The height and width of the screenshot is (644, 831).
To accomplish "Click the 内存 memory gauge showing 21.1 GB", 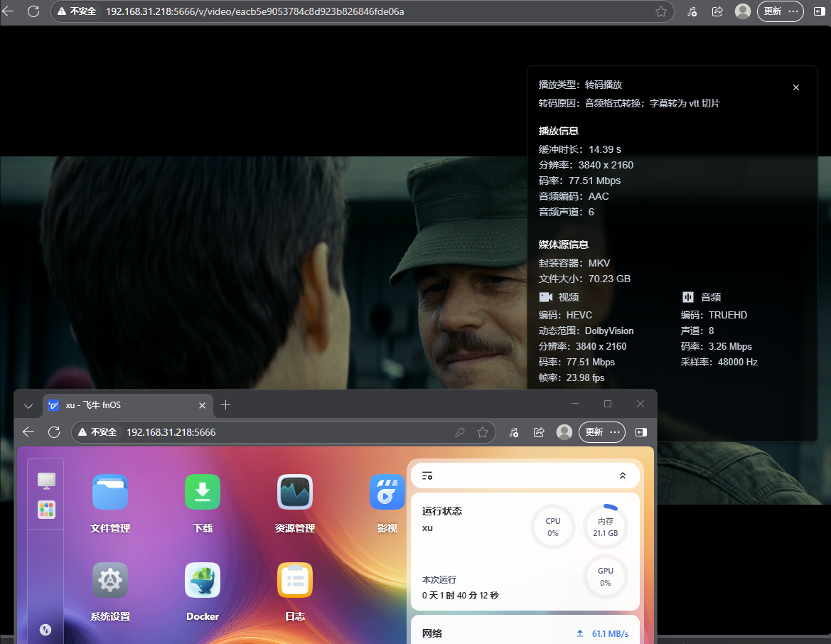I will click(x=606, y=527).
